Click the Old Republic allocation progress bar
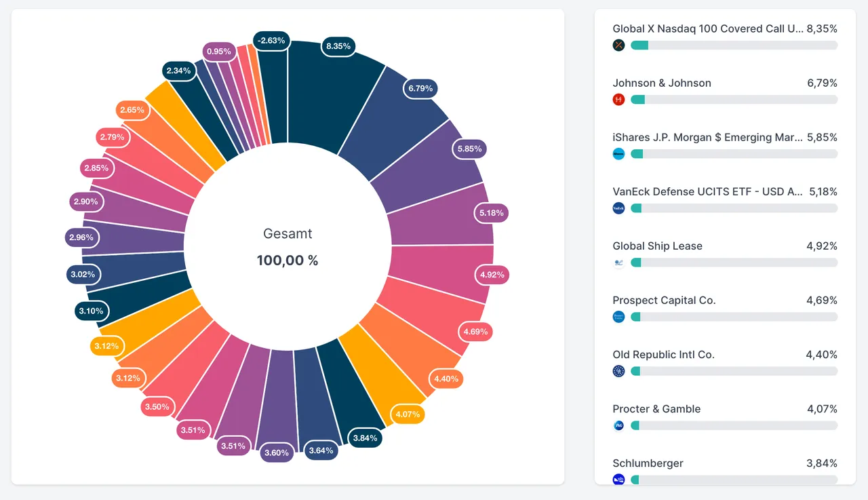 (734, 371)
